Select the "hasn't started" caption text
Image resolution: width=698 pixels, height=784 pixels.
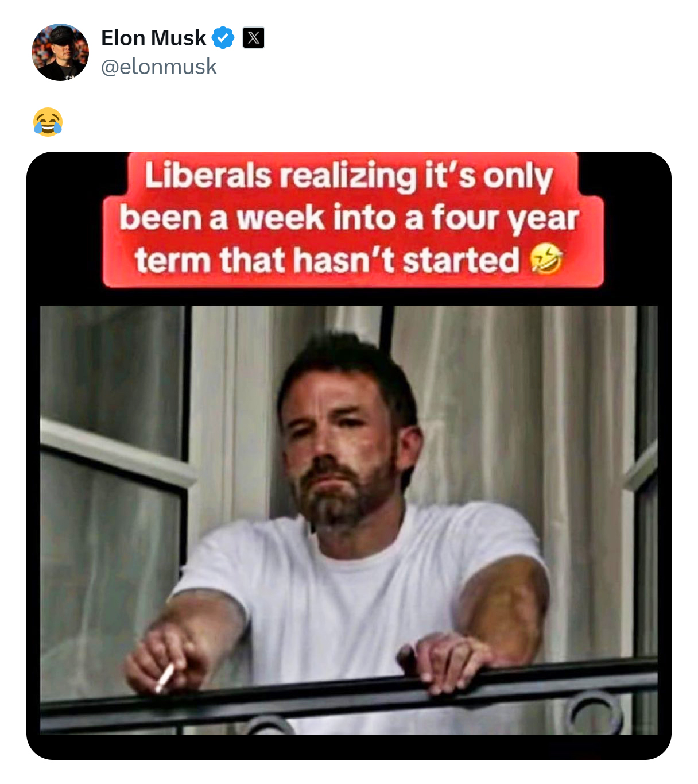click(406, 260)
